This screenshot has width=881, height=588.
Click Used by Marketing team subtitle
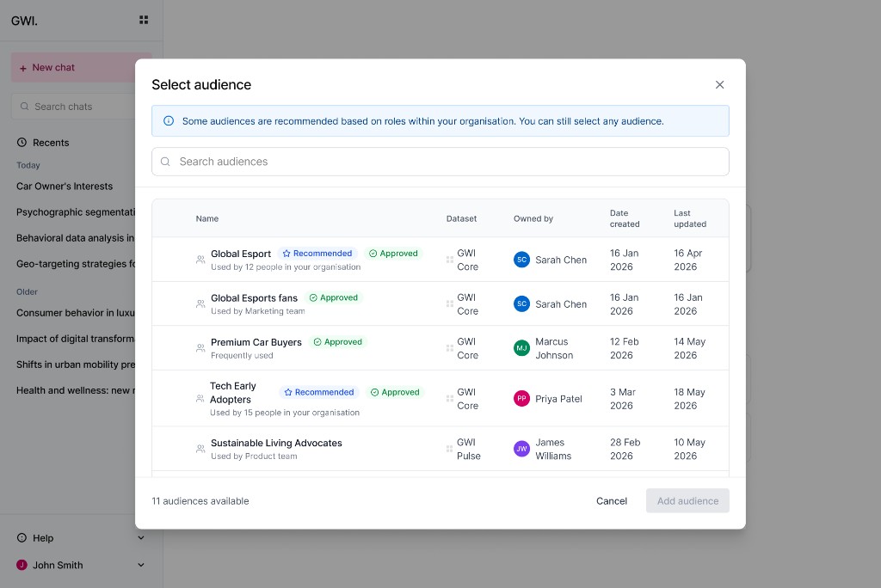tap(258, 311)
